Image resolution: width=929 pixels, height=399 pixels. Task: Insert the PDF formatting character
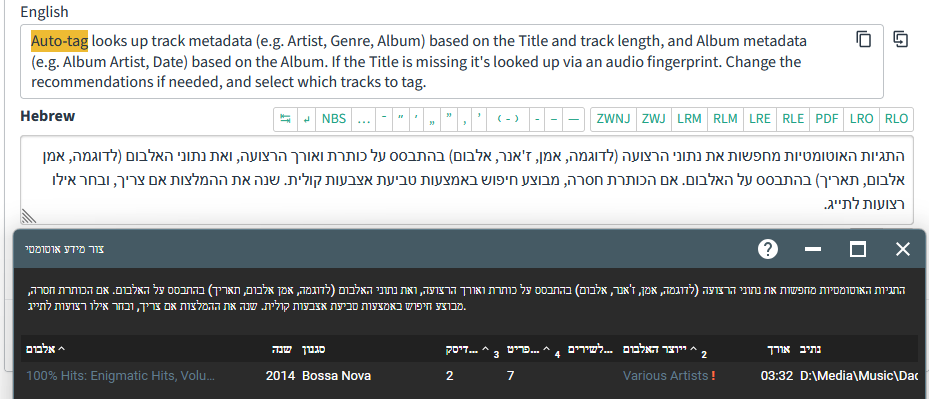coord(827,119)
